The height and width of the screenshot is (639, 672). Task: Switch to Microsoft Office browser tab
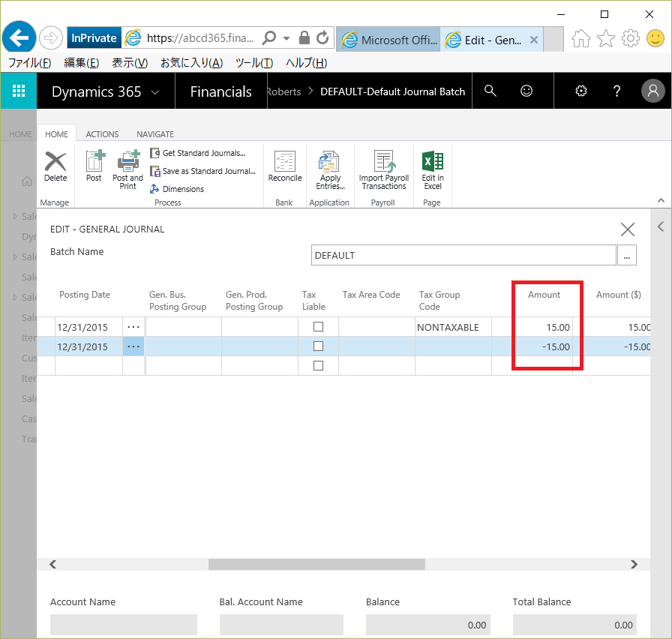click(x=388, y=40)
